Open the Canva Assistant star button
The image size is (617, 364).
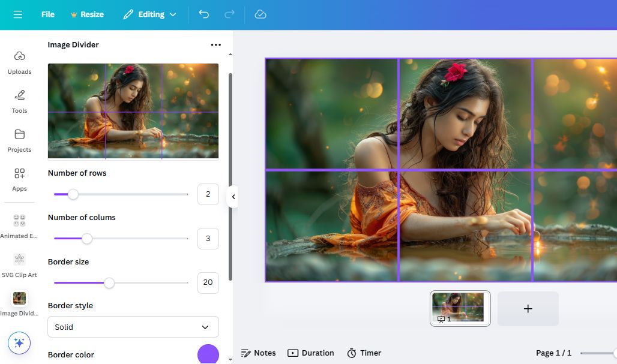tap(19, 342)
